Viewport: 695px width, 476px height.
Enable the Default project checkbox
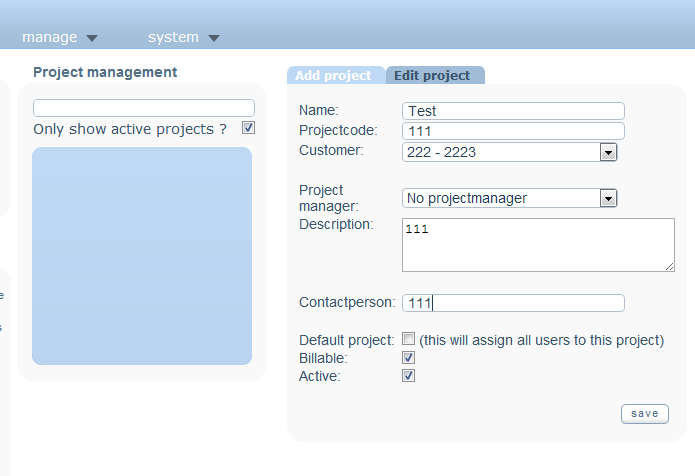tap(408, 339)
